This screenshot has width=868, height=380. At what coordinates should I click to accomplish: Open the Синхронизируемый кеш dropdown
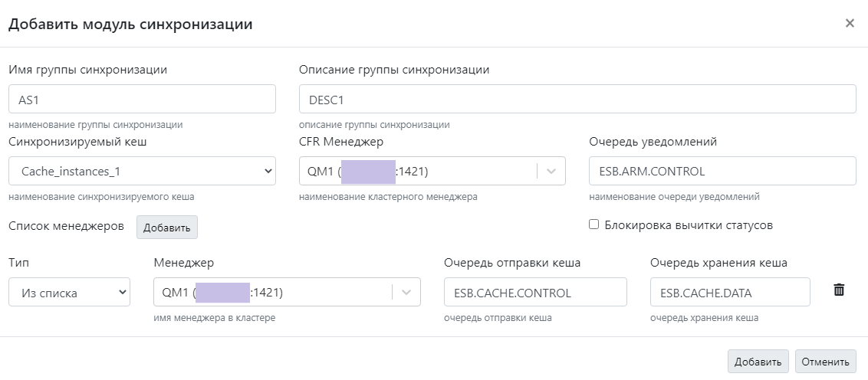coord(142,172)
